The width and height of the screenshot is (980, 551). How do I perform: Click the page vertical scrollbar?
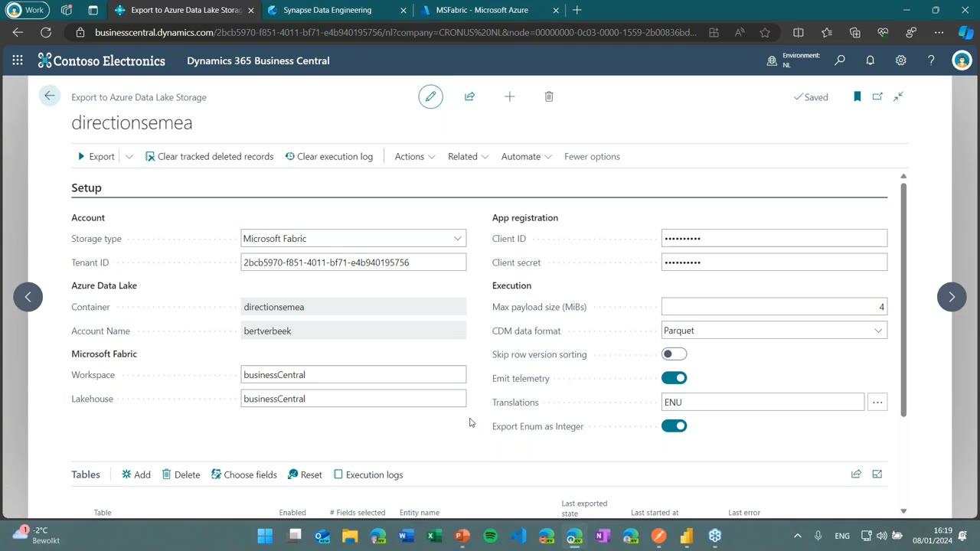[903, 298]
